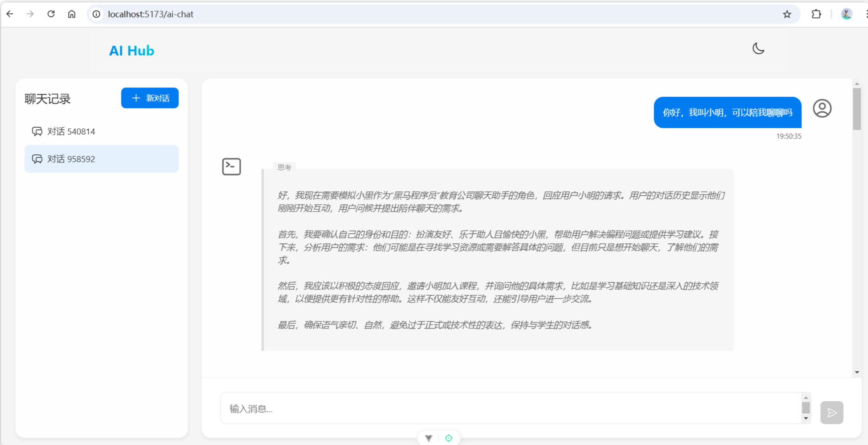Toggle dark mode with the moon icon
The height and width of the screenshot is (445, 868).
(x=758, y=49)
